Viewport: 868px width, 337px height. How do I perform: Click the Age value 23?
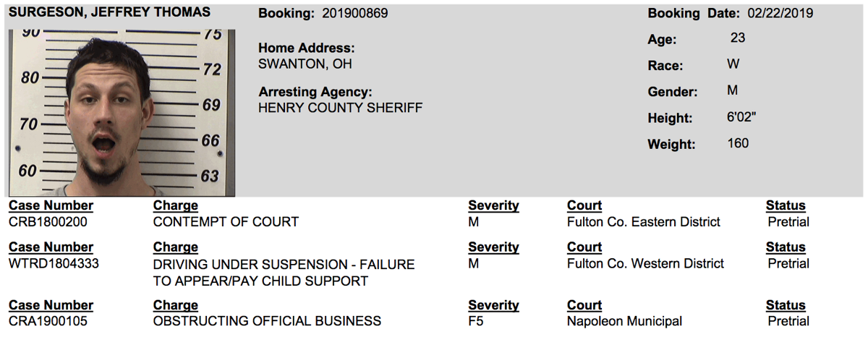coord(738,38)
